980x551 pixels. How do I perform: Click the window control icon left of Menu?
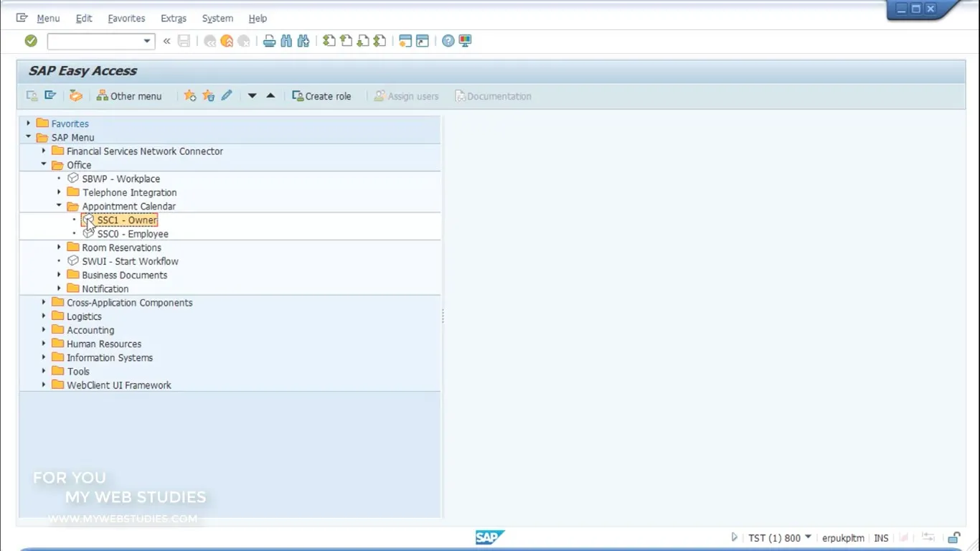22,18
